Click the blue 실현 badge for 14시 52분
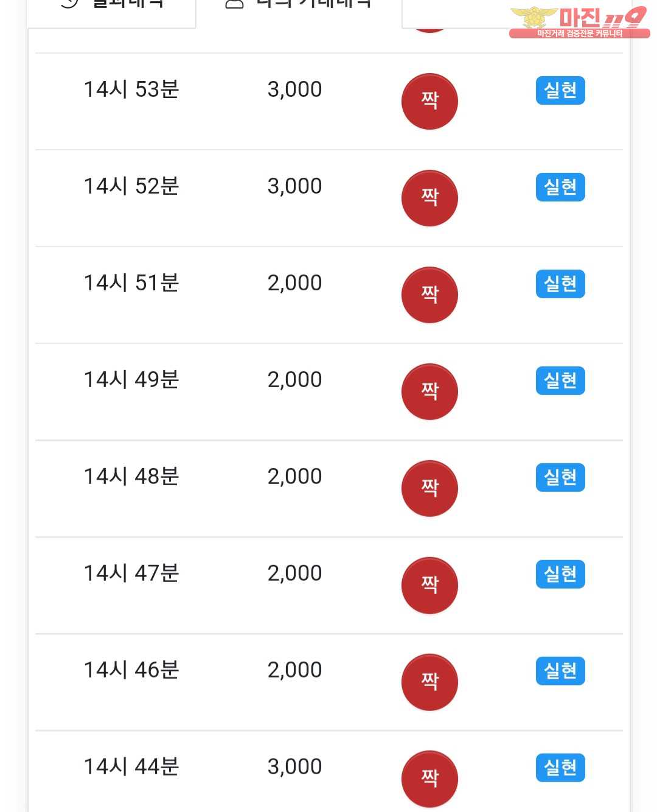 pyautogui.click(x=560, y=187)
